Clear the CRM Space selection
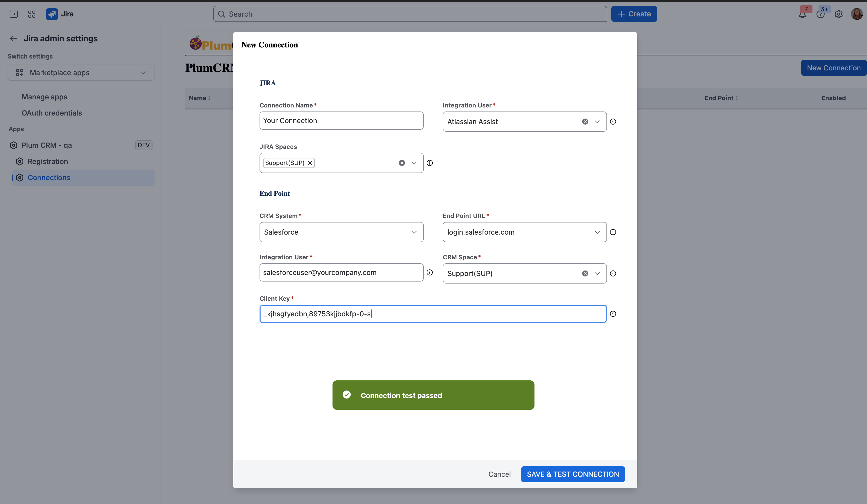This screenshot has width=867, height=504. tap(585, 273)
